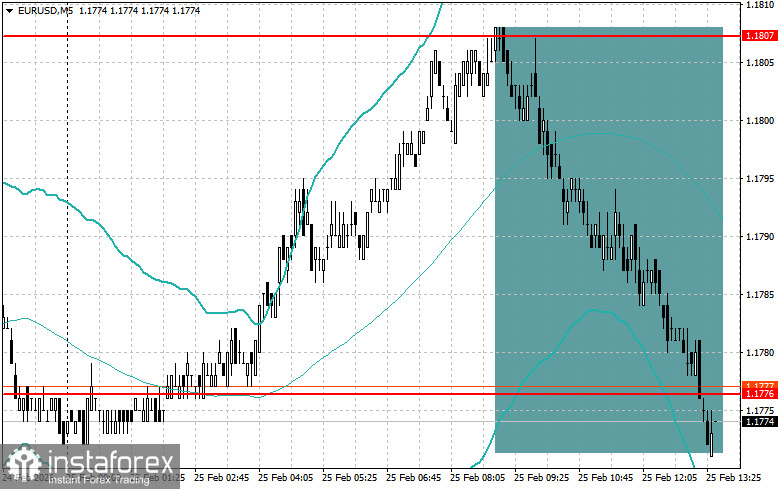Open the chart menu triangle beside EURUSD,M5
Screen dimensions: 781x489
coord(9,10)
